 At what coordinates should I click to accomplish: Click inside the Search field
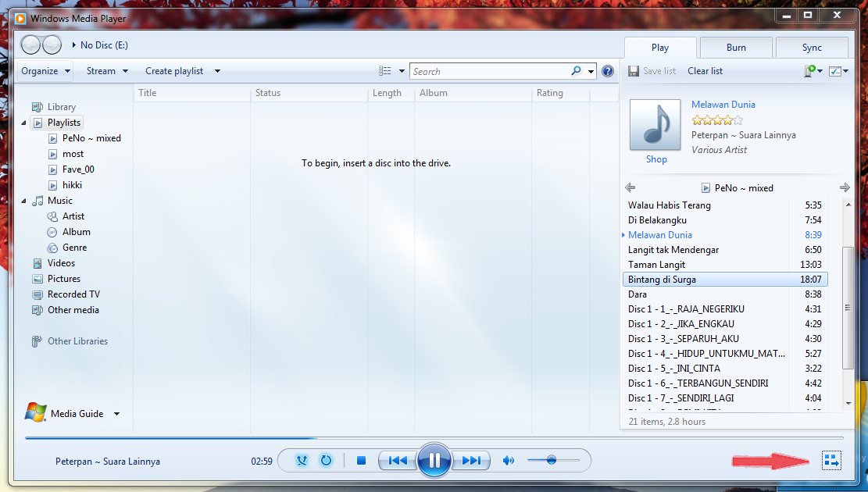coord(490,71)
